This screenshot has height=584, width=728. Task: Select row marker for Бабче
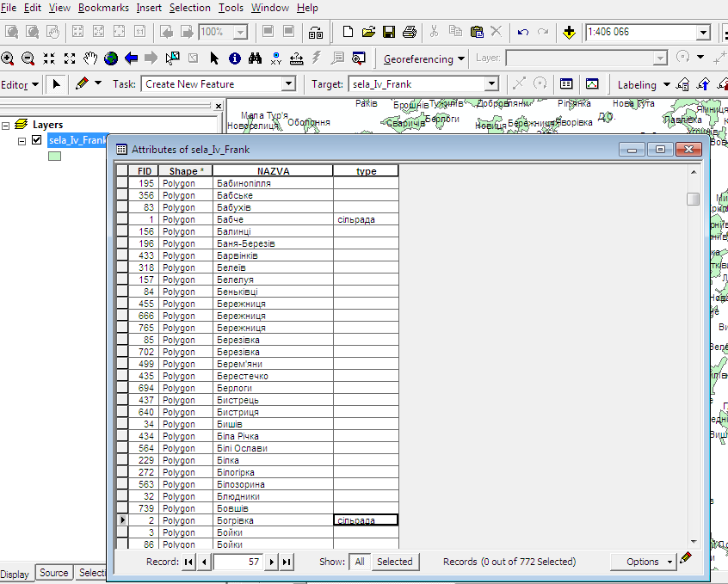click(x=122, y=219)
